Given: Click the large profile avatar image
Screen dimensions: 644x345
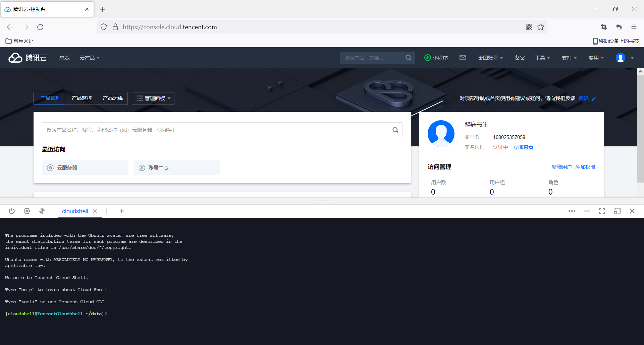Looking at the screenshot, I should (441, 134).
